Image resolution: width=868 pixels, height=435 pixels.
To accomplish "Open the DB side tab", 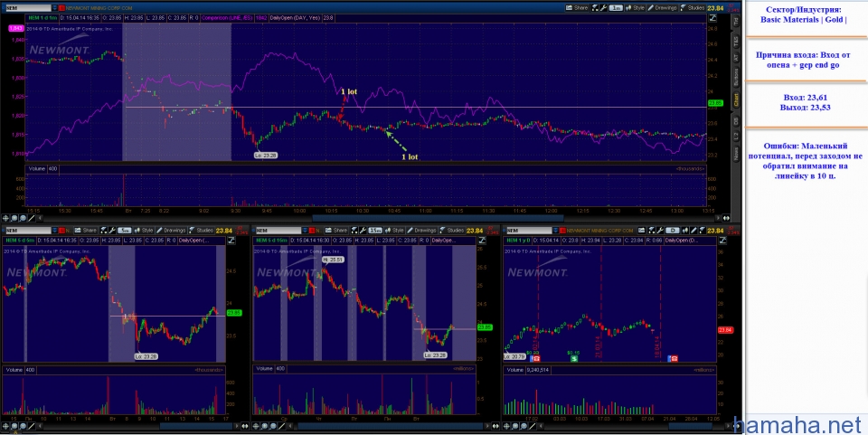I will tap(736, 120).
